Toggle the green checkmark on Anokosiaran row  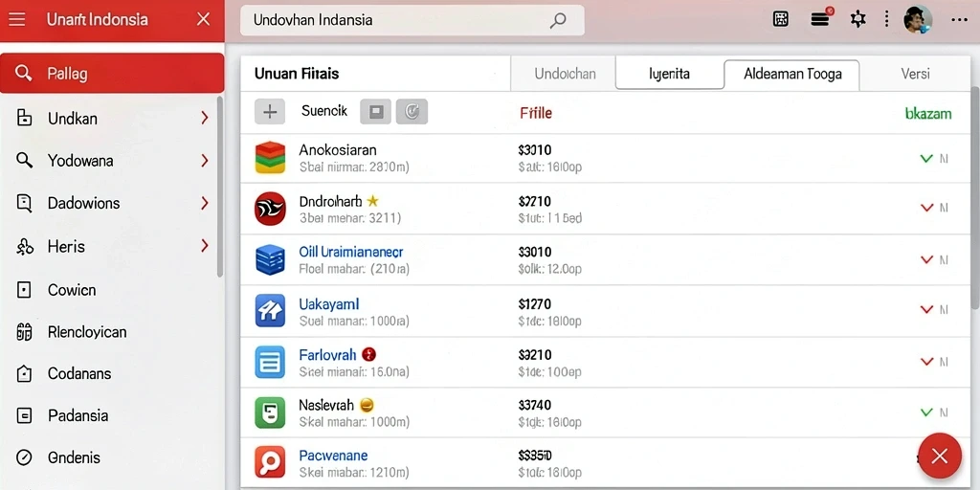tap(926, 159)
